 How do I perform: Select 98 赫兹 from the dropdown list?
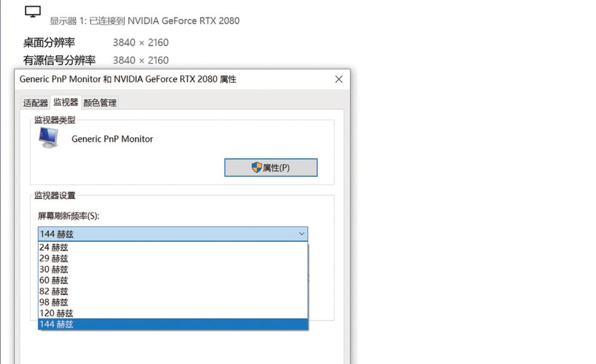coord(54,302)
